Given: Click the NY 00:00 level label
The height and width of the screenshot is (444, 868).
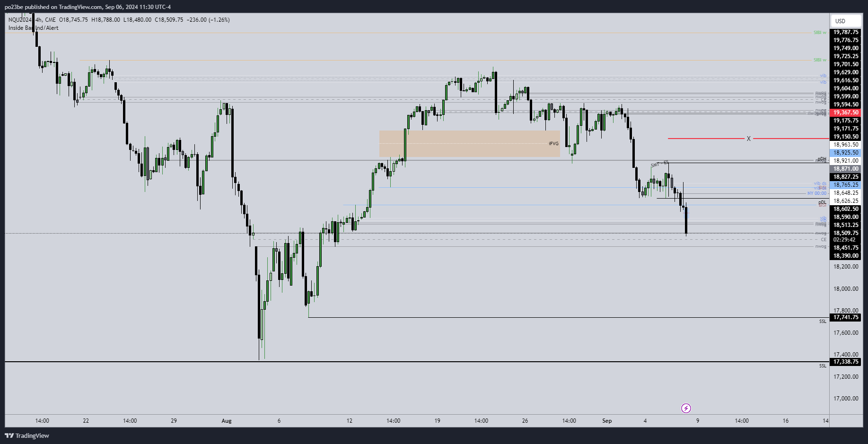Looking at the screenshot, I should click(x=817, y=193).
